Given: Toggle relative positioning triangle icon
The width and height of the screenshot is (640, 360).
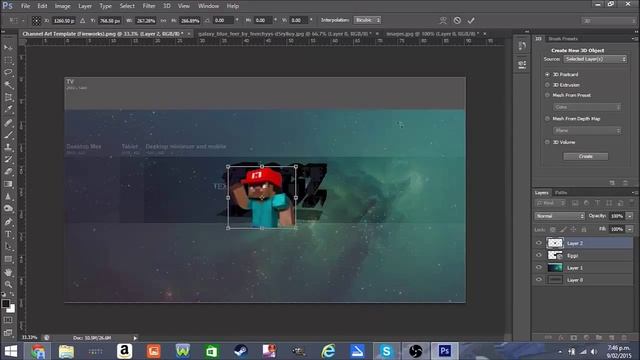Looking at the screenshot, I should (x=82, y=20).
